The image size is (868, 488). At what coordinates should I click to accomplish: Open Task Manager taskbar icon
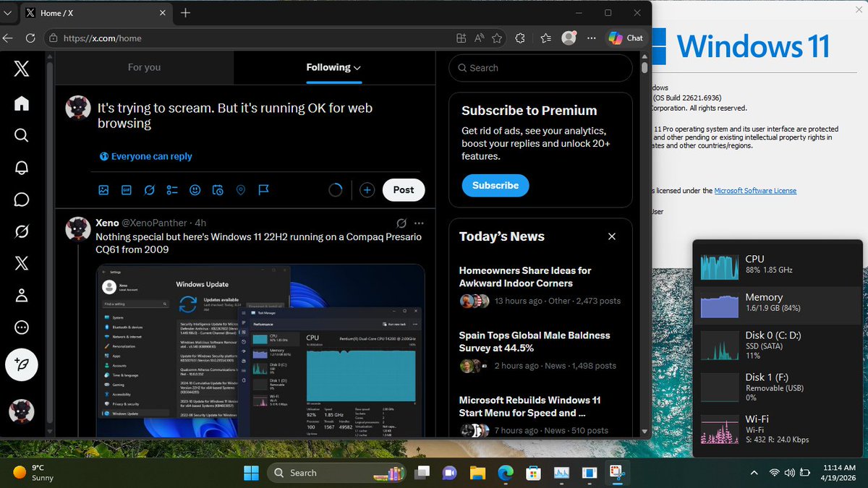point(561,473)
